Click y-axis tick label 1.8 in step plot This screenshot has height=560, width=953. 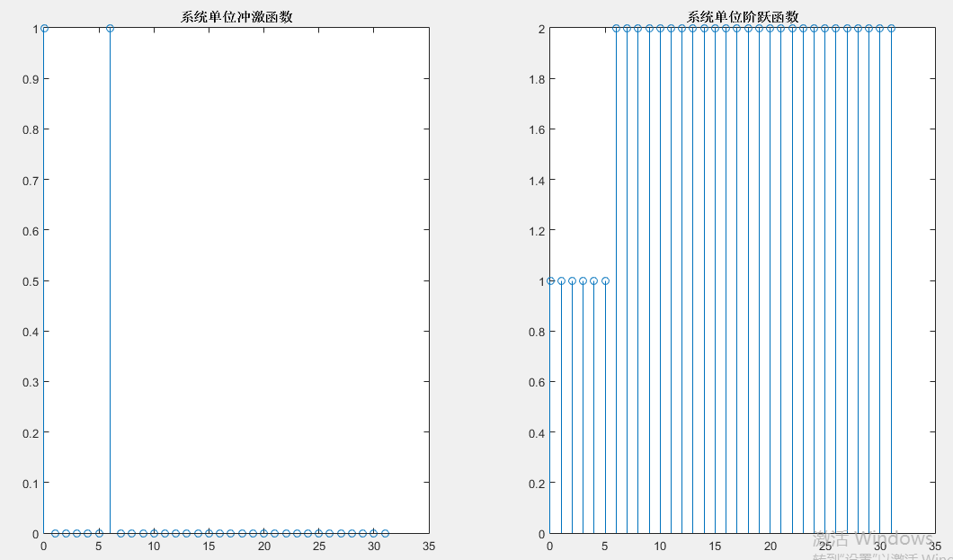click(x=538, y=80)
